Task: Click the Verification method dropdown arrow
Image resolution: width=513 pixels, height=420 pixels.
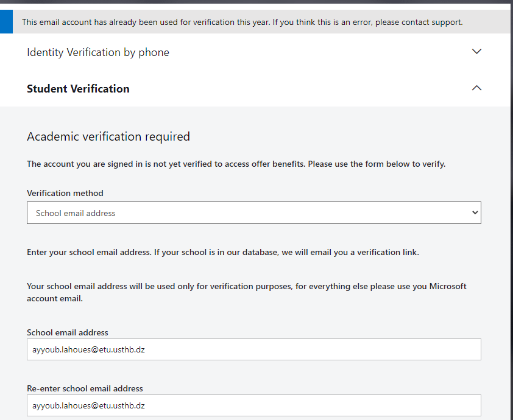Action: 475,213
